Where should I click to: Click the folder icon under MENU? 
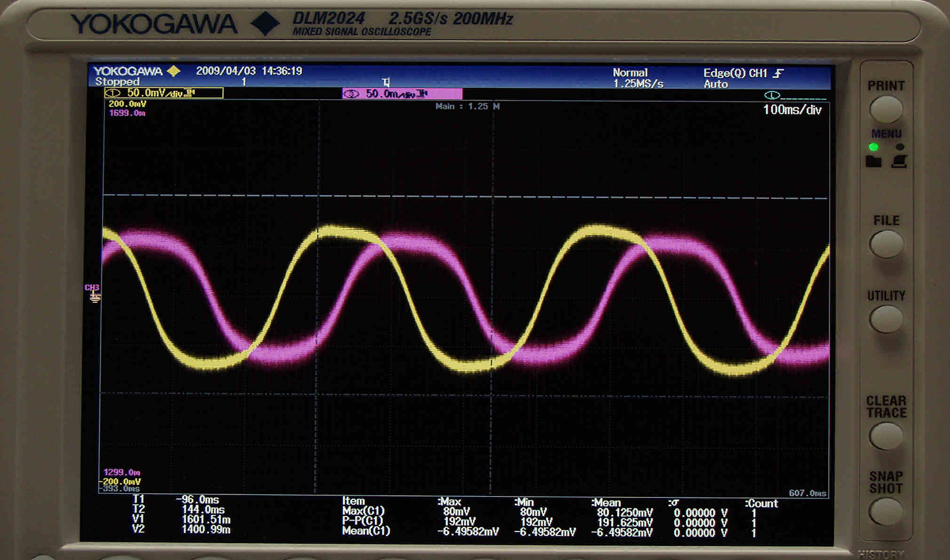(x=873, y=162)
